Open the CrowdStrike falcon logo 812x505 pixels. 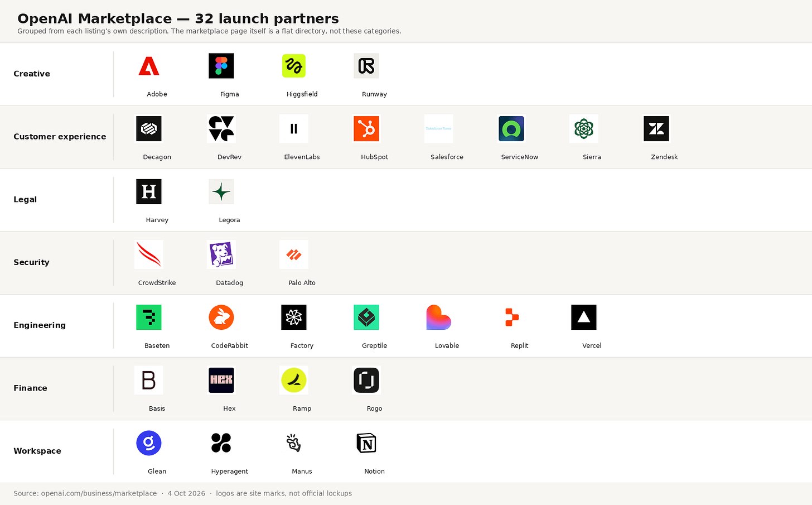pos(149,254)
